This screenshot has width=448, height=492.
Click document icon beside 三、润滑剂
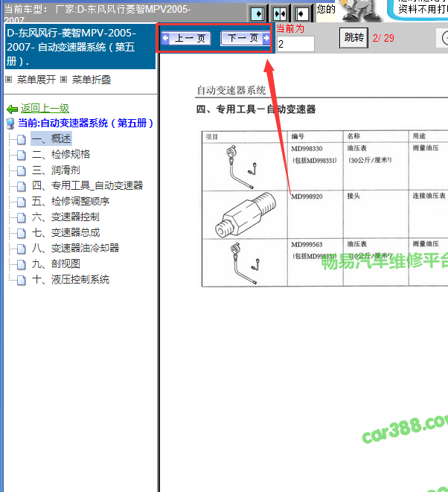click(x=22, y=170)
